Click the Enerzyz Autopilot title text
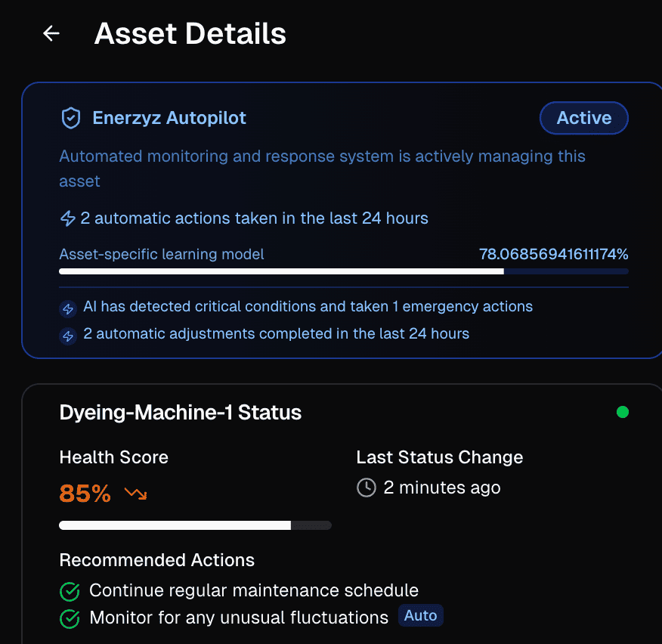The height and width of the screenshot is (644, 662). point(169,118)
